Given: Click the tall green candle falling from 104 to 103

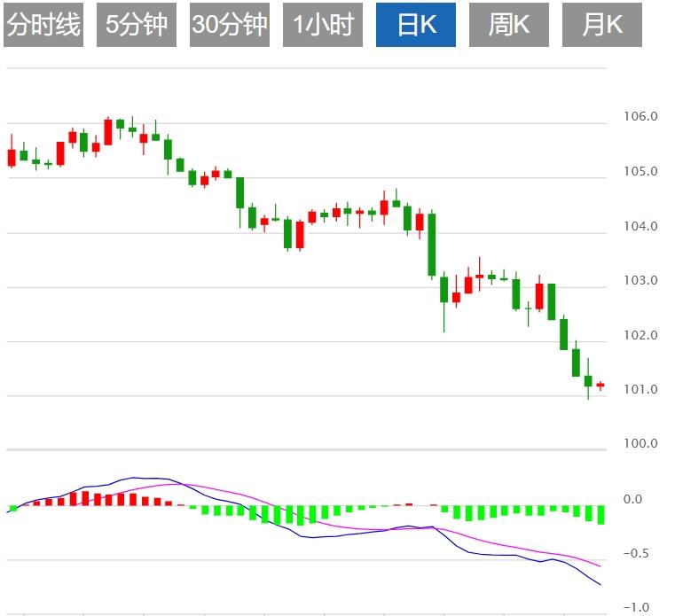Looking at the screenshot, I should click(x=432, y=244).
